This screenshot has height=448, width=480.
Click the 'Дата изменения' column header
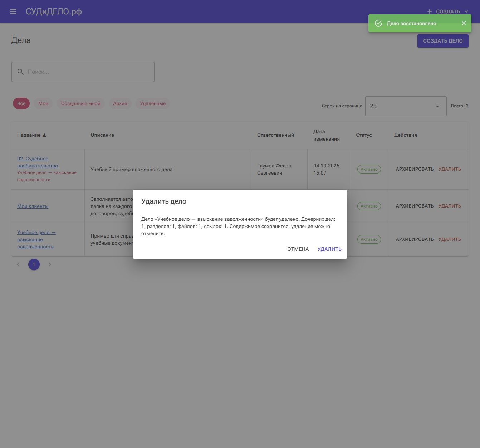coord(327,135)
